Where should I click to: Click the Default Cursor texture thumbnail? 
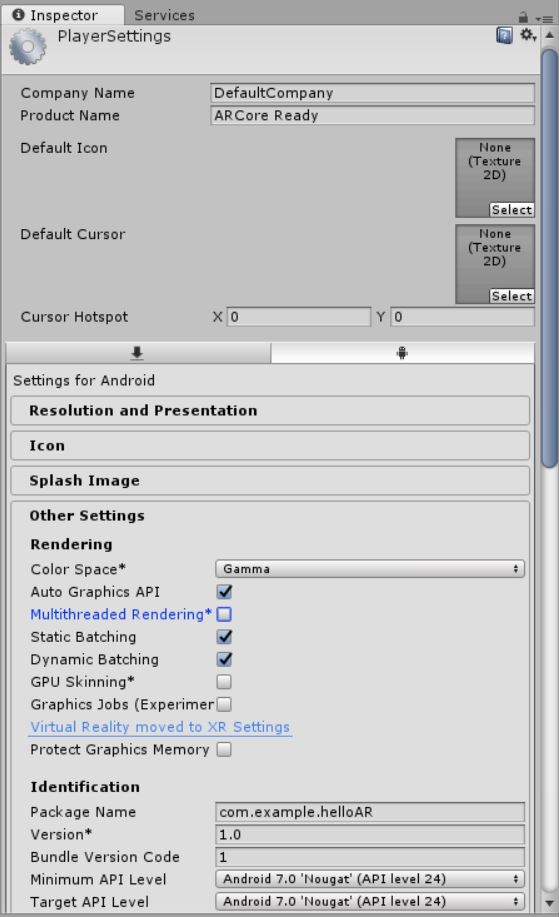tap(495, 264)
